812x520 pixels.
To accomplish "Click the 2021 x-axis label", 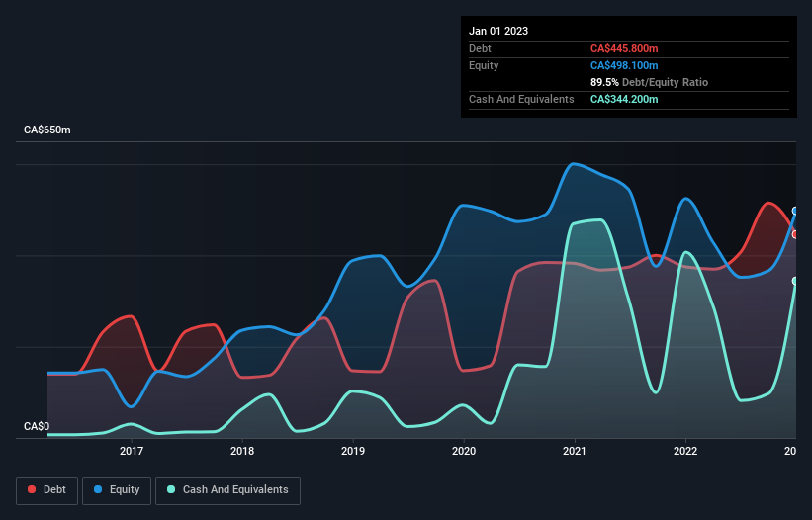I will point(575,451).
